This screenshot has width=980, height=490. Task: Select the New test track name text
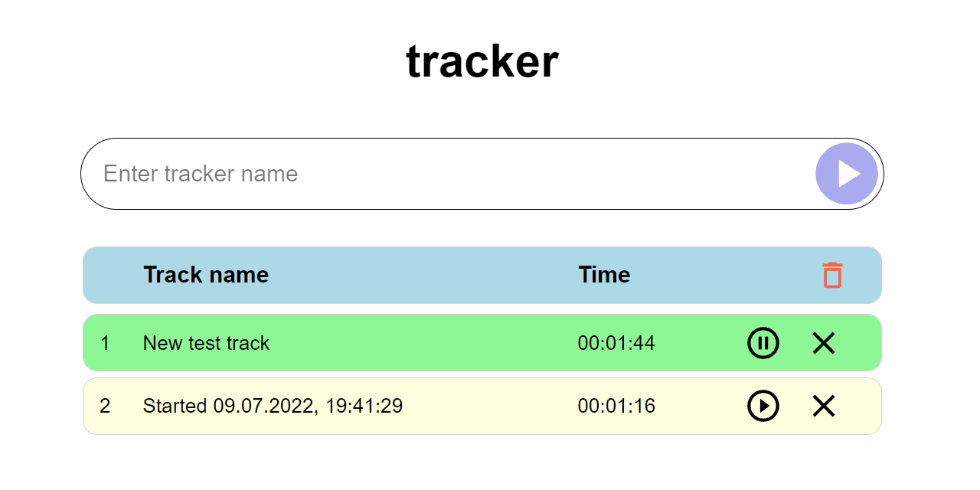(x=206, y=343)
